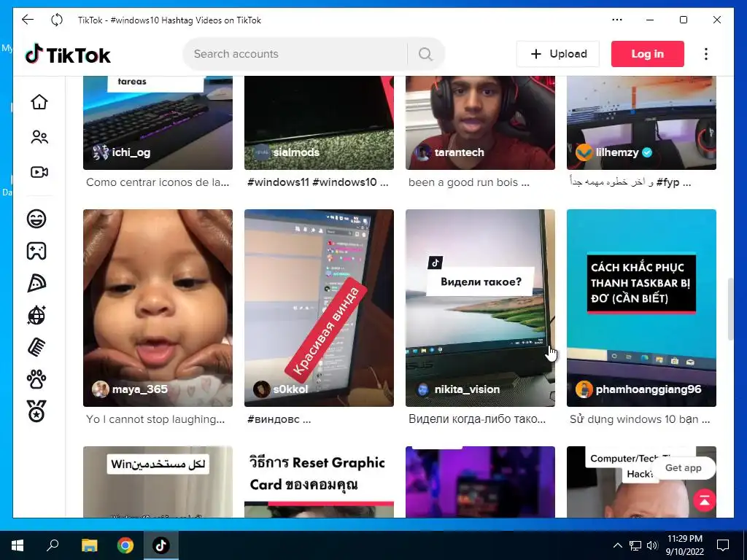
Task: Open File Explorer from the taskbar
Action: pyautogui.click(x=89, y=545)
